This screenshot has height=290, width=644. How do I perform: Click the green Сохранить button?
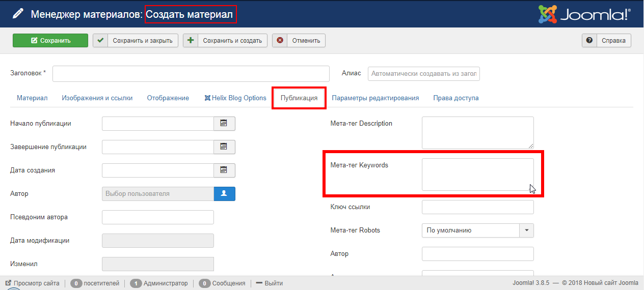coord(50,41)
